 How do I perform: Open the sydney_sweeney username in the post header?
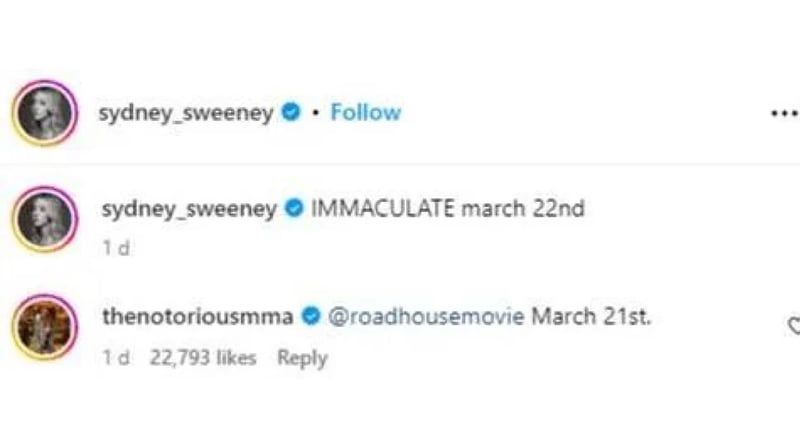pos(187,113)
